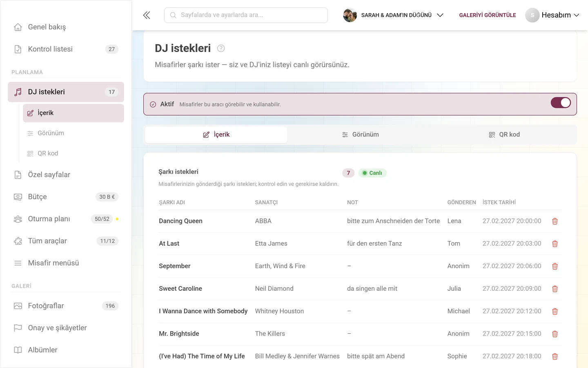Image resolution: width=588 pixels, height=368 pixels.
Task: Open DJ istekleri in the sidebar
Action: click(66, 92)
